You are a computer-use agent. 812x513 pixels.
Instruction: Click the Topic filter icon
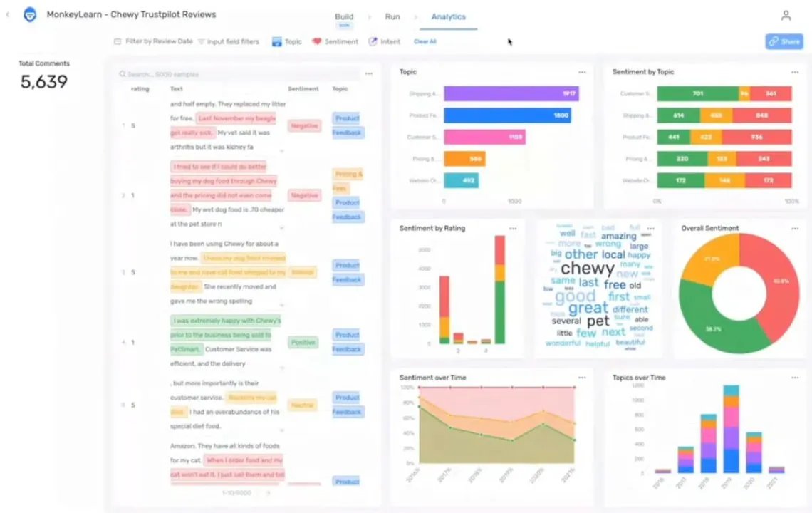(x=276, y=42)
